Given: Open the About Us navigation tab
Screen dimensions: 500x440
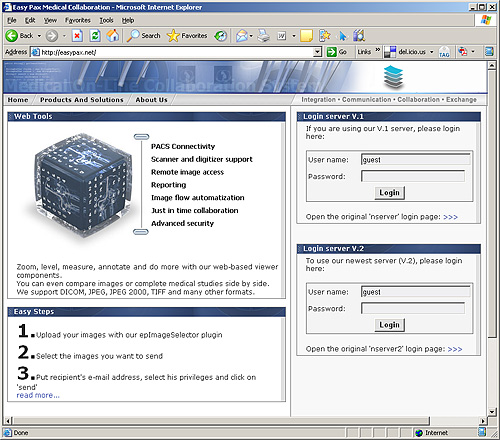Looking at the screenshot, I should [x=151, y=100].
